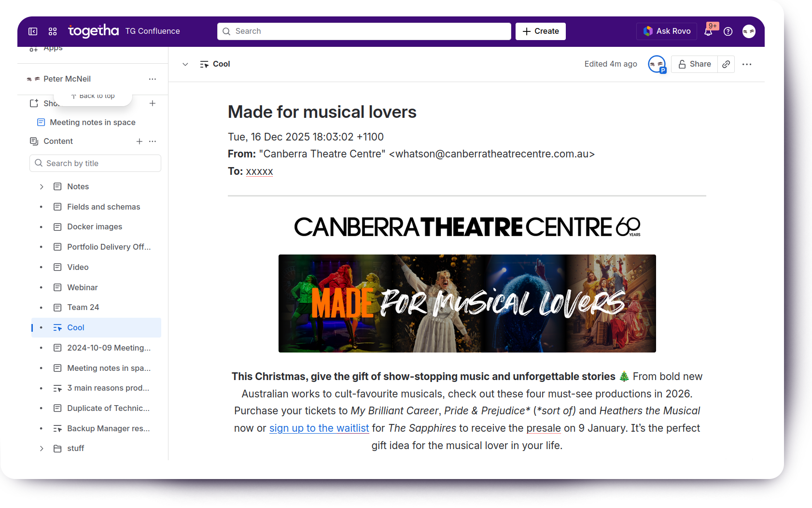Click the Create button
The image size is (812, 508).
(x=541, y=31)
